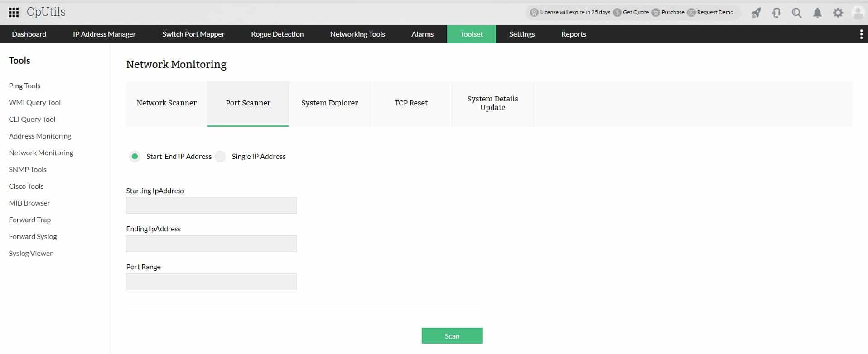The image size is (868, 354).
Task: Open WMI Query Tool in sidebar
Action: 35,103
